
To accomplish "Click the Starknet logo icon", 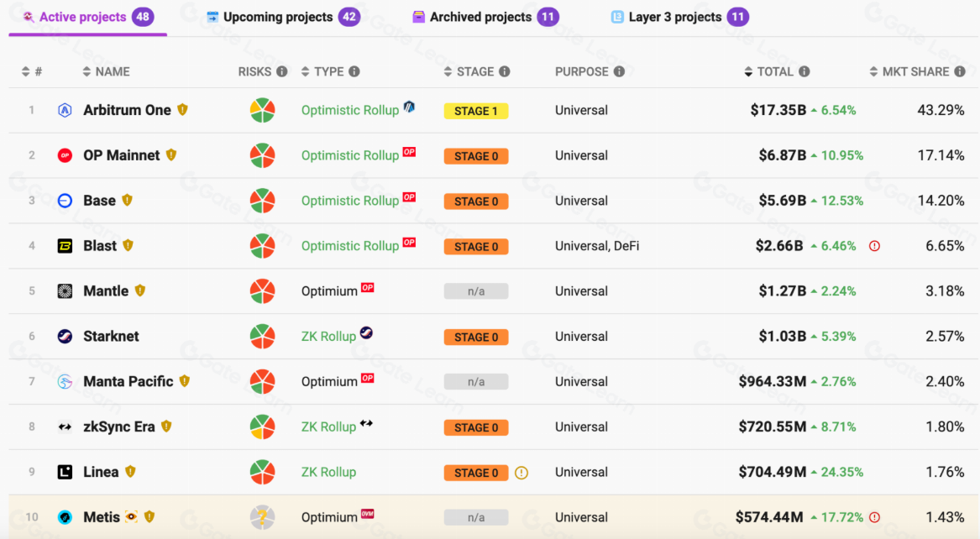I will 65,337.
